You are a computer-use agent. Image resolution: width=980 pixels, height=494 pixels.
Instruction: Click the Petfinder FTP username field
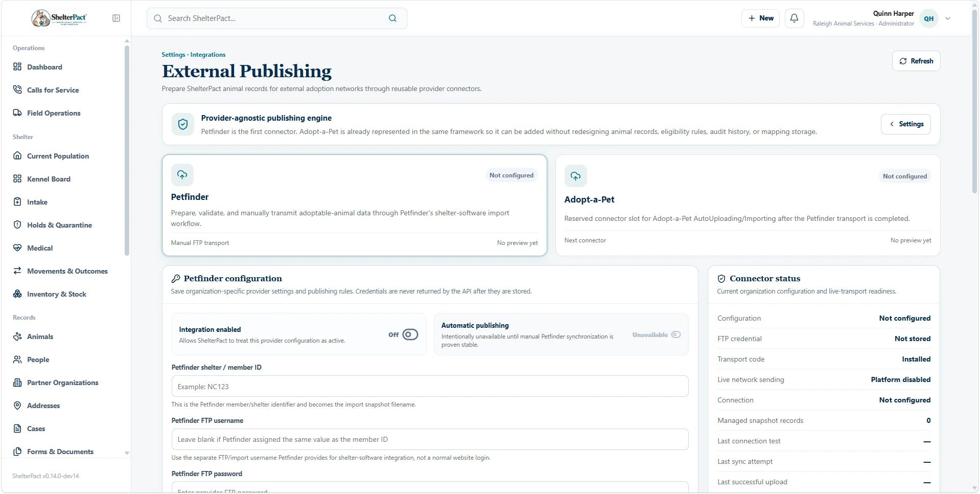click(x=430, y=439)
